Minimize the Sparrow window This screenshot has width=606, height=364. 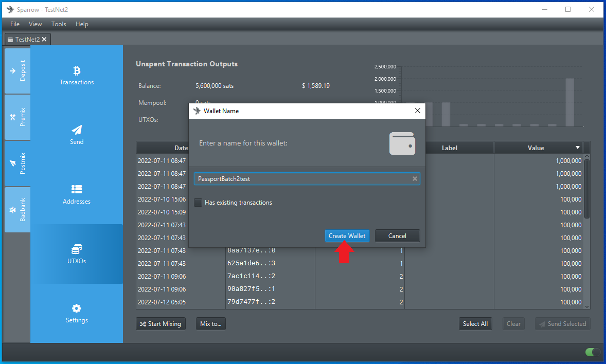tap(545, 9)
